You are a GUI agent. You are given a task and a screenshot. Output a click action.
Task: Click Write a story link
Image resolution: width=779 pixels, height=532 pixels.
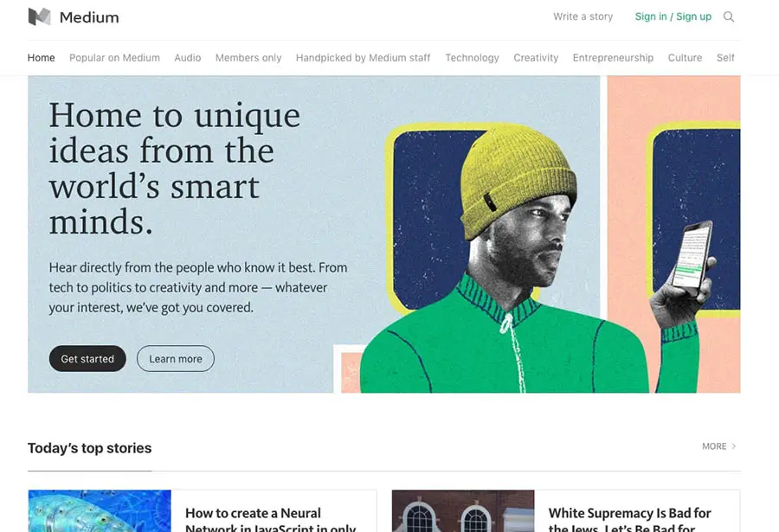pyautogui.click(x=583, y=17)
